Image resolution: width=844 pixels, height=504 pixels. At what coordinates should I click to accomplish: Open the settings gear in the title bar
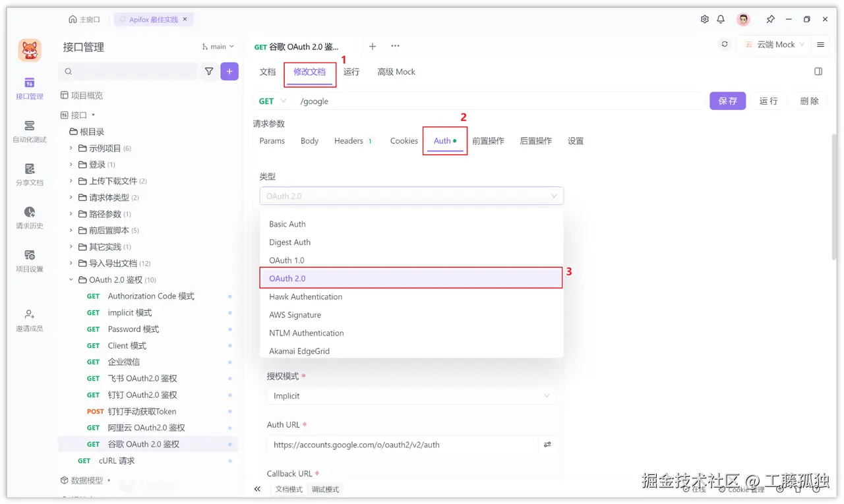click(x=704, y=19)
